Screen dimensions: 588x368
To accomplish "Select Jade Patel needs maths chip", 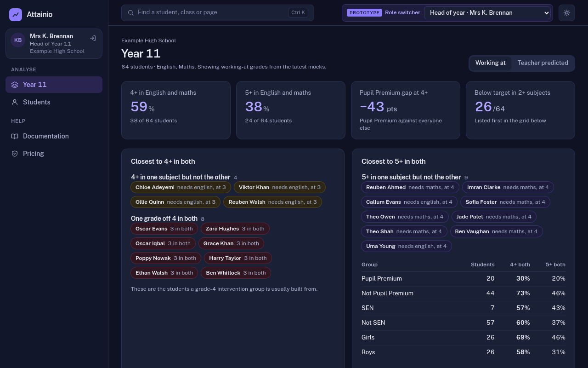I will click(494, 217).
